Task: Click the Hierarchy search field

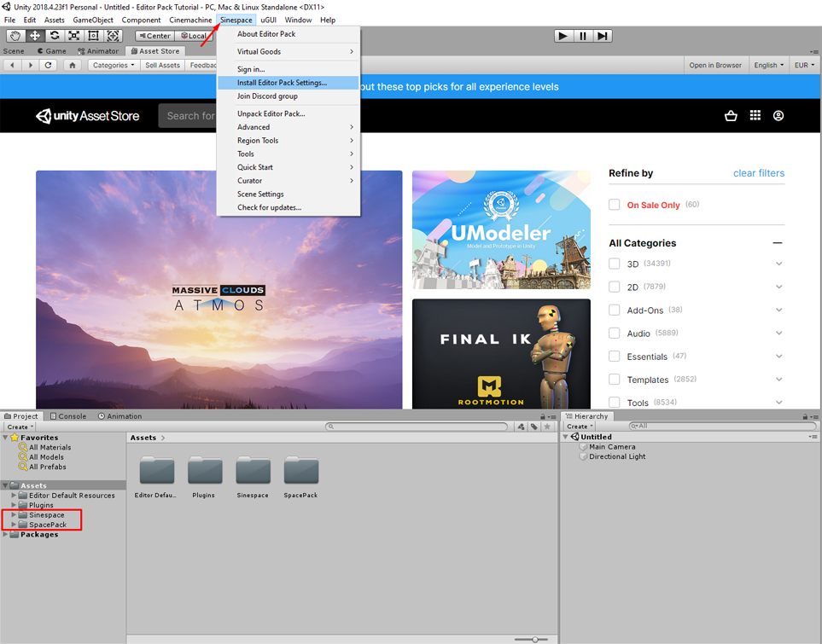Action: (x=723, y=426)
